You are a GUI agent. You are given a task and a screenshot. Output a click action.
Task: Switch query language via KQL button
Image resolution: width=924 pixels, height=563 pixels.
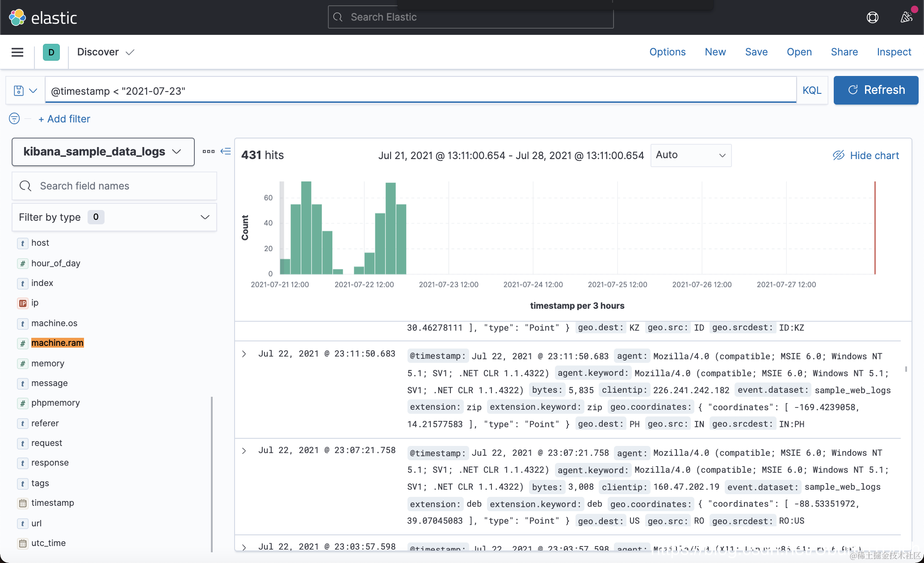pos(812,90)
